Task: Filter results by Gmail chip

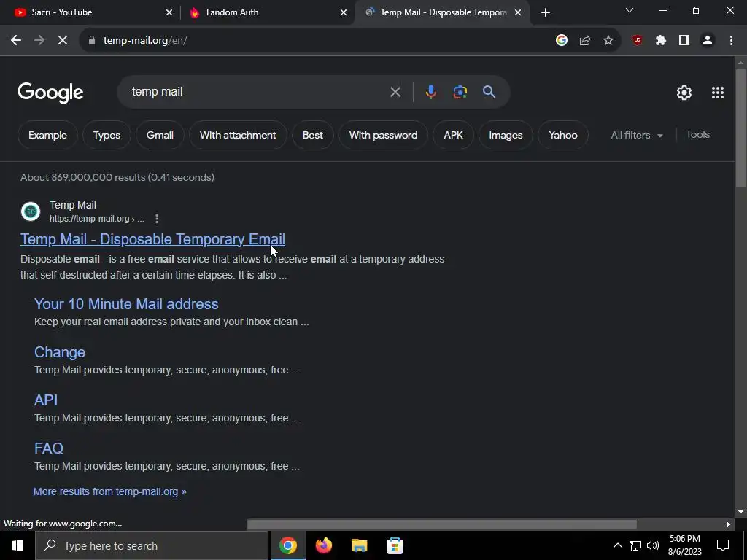Action: 160,135
